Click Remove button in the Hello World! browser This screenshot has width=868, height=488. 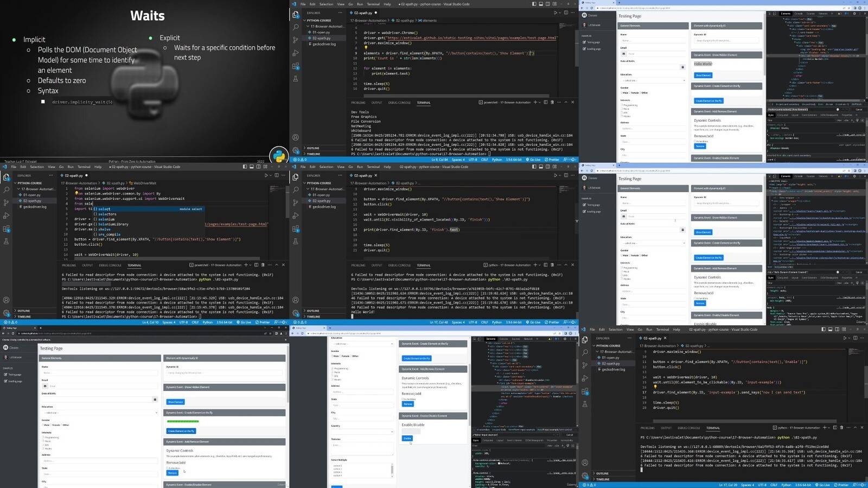click(x=700, y=146)
